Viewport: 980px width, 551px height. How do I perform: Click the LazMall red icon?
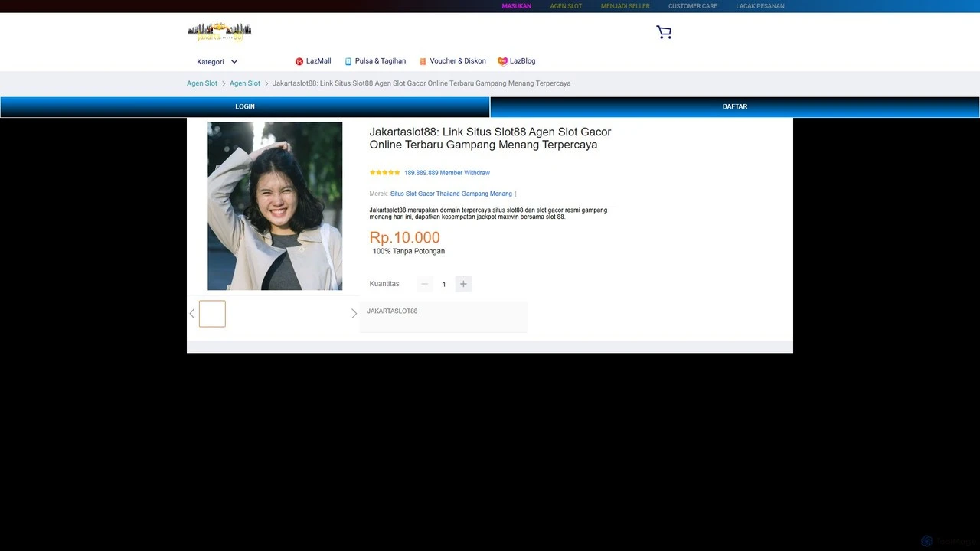point(299,61)
